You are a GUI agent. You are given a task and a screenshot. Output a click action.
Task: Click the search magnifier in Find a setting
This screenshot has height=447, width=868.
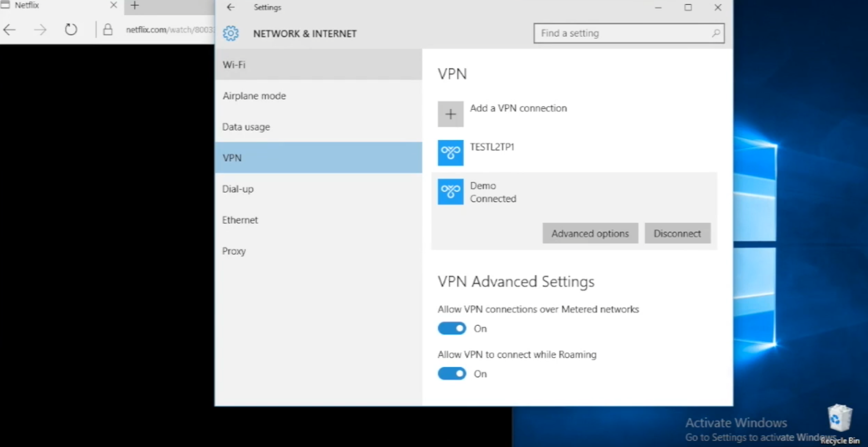pyautogui.click(x=716, y=33)
